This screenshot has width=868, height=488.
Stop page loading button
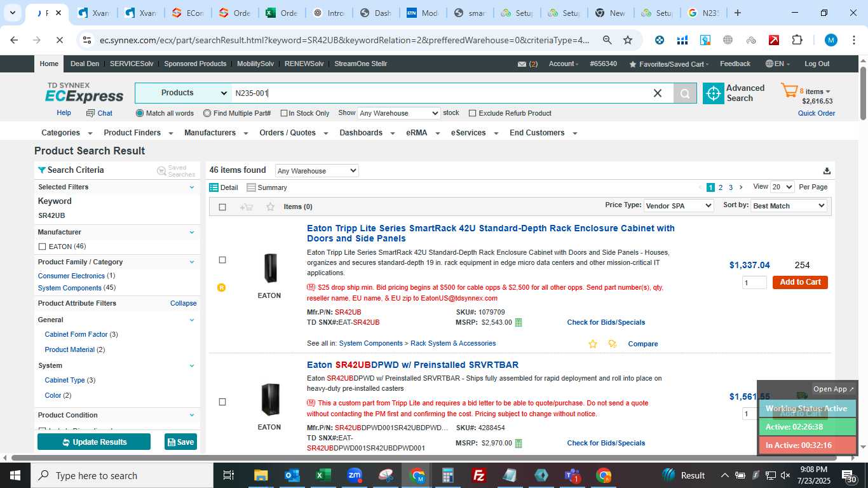pos(59,40)
